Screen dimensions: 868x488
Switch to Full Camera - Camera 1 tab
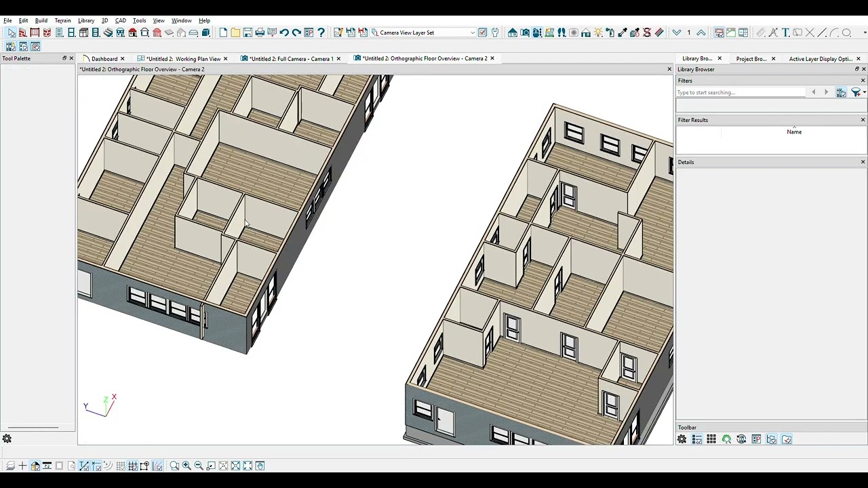(291, 59)
